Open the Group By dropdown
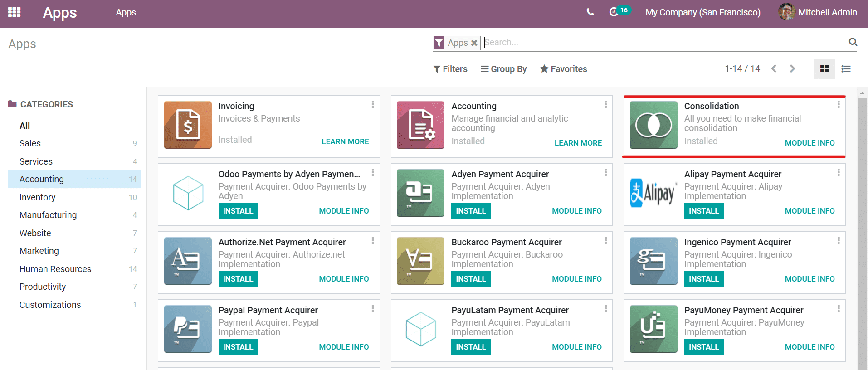Viewport: 868px width, 370px height. pos(504,69)
